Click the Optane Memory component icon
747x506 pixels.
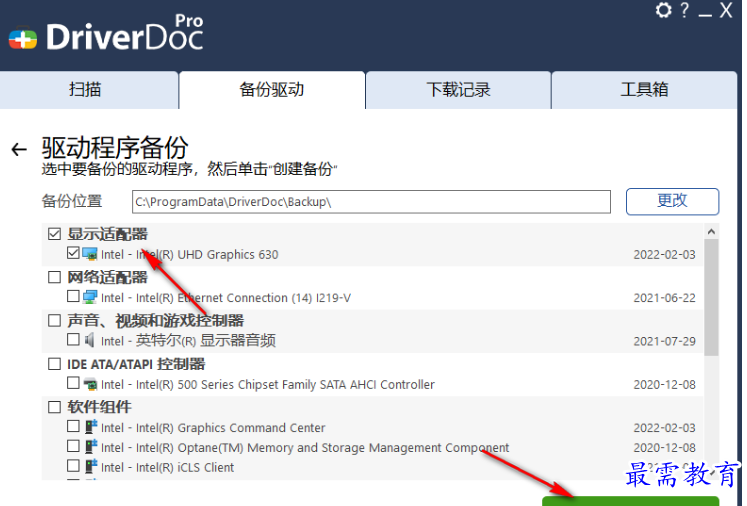click(91, 447)
